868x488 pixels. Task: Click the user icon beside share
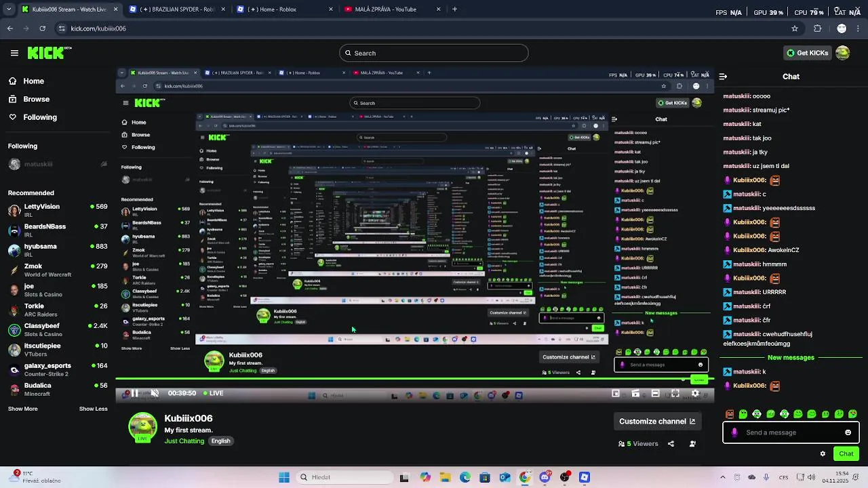pyautogui.click(x=692, y=444)
